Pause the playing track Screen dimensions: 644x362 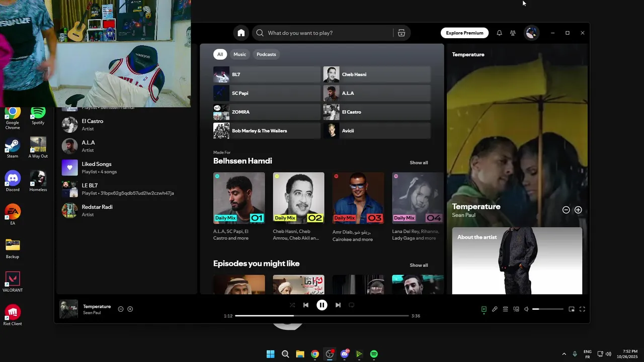point(322,305)
